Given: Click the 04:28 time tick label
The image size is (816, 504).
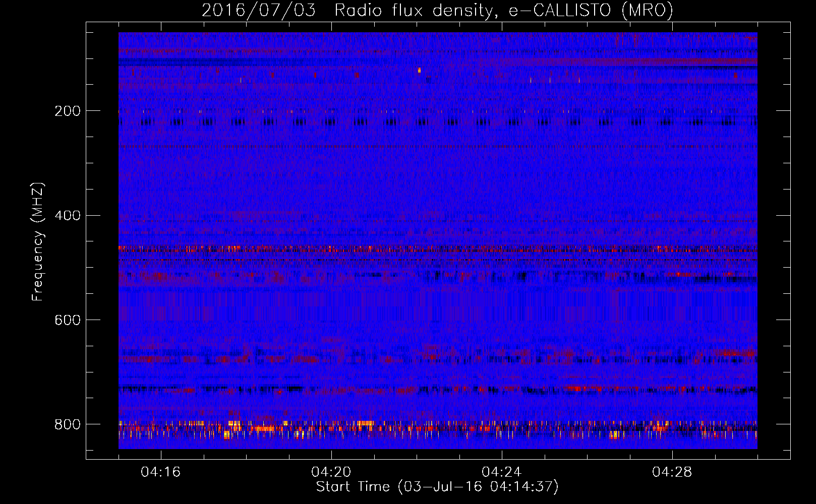Looking at the screenshot, I should coord(672,472).
